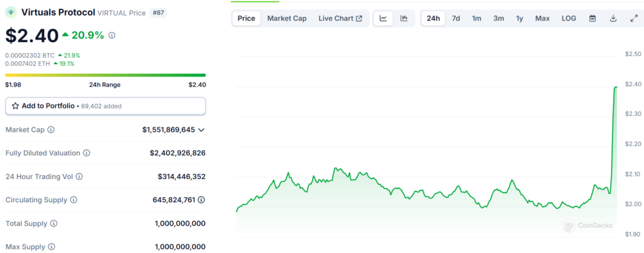Click info icon next to Market Cap
The height and width of the screenshot is (253, 644).
pos(51,129)
